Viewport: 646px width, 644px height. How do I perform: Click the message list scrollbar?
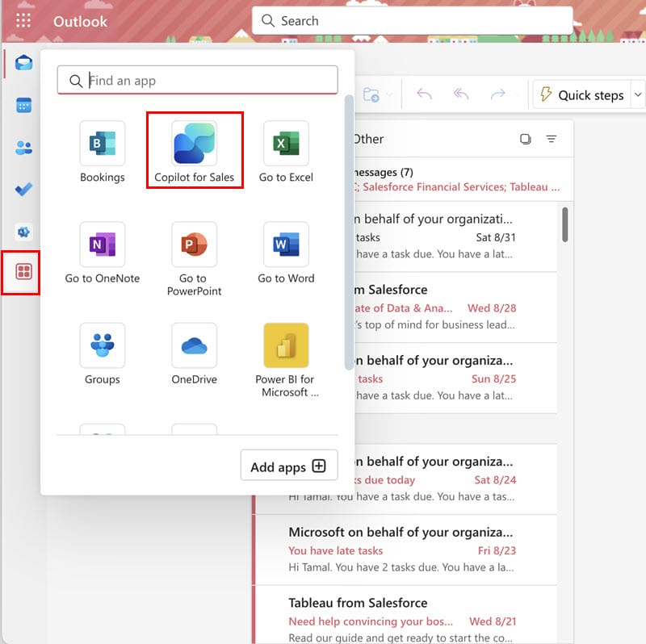click(x=564, y=225)
